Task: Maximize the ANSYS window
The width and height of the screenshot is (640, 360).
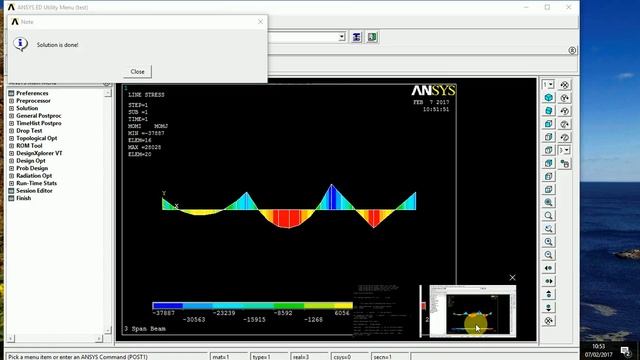Action: point(547,7)
